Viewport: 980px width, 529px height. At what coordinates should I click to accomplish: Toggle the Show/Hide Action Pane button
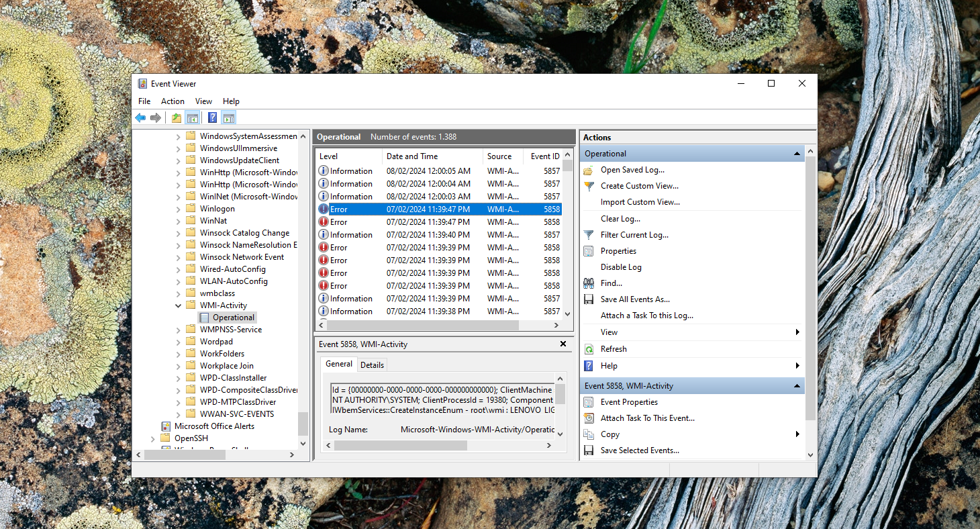229,118
